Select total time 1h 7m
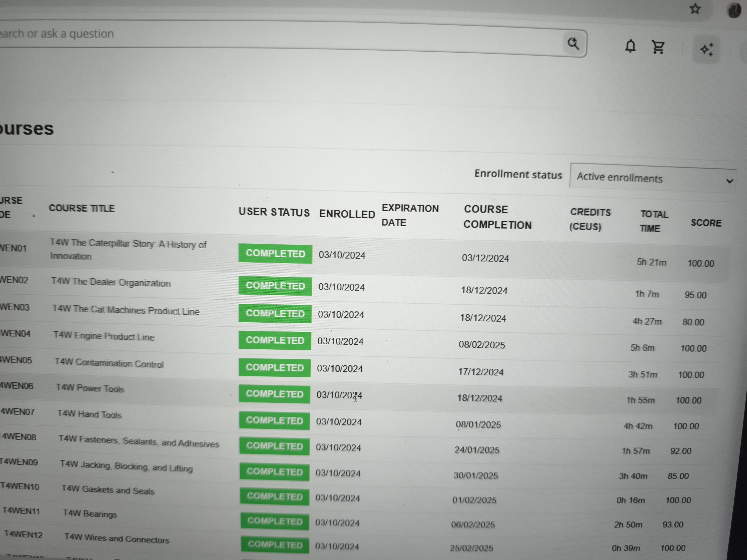The image size is (747, 560). pyautogui.click(x=647, y=294)
